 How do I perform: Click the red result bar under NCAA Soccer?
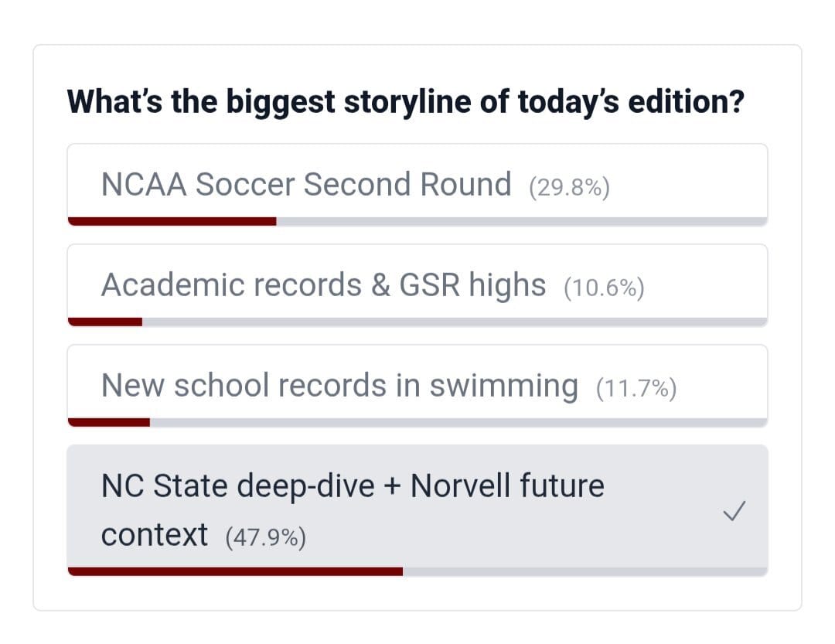tap(172, 221)
